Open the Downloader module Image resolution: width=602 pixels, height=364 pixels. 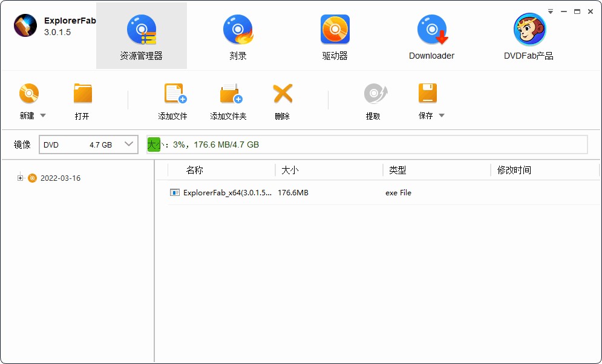pyautogui.click(x=431, y=36)
